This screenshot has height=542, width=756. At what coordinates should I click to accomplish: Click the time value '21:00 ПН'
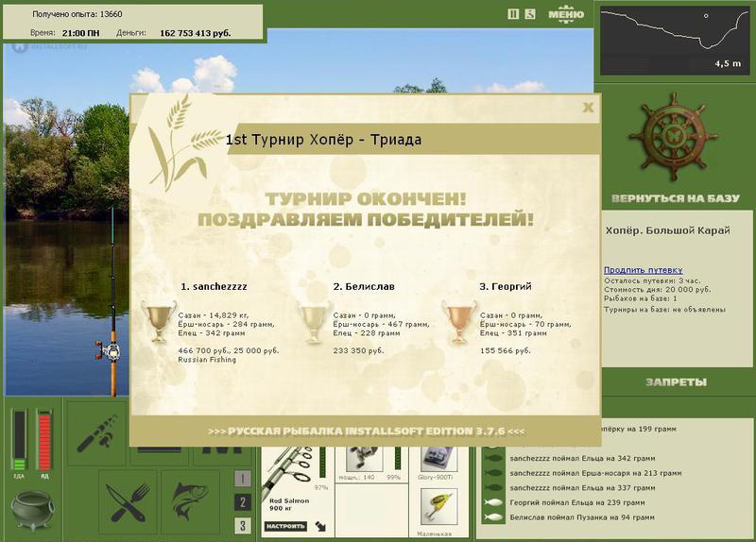pyautogui.click(x=81, y=33)
